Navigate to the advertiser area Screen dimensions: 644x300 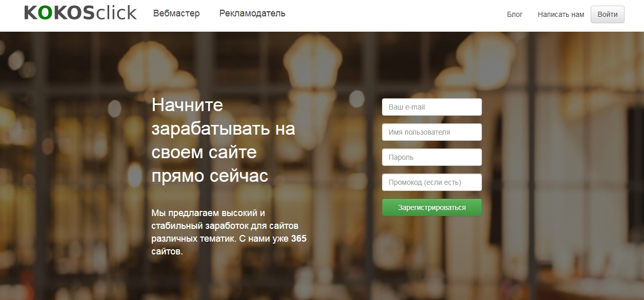pyautogui.click(x=252, y=13)
